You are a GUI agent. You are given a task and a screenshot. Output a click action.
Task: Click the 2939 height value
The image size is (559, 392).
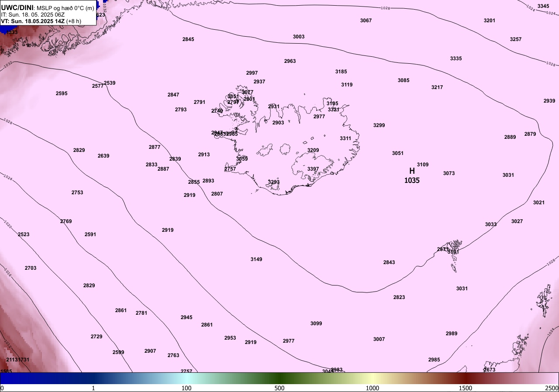(549, 101)
